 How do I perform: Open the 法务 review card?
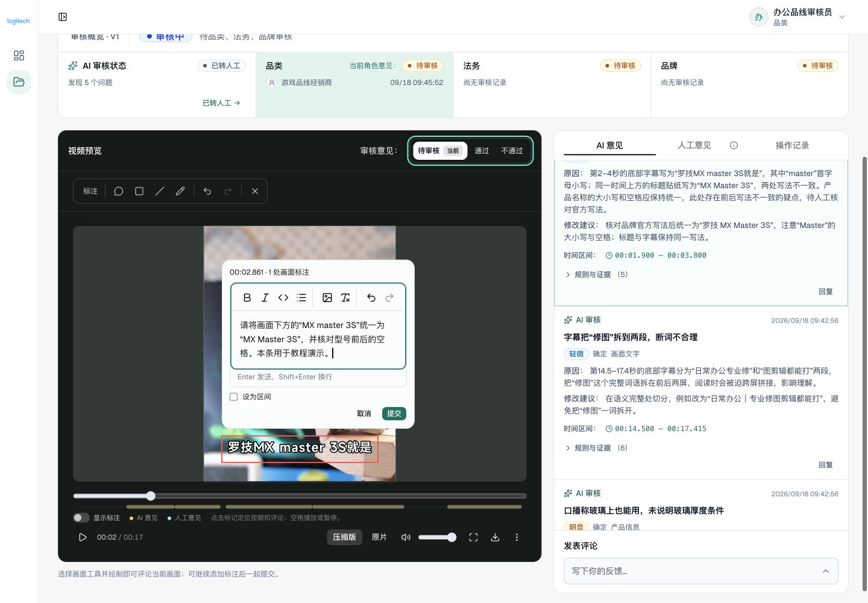click(x=552, y=84)
